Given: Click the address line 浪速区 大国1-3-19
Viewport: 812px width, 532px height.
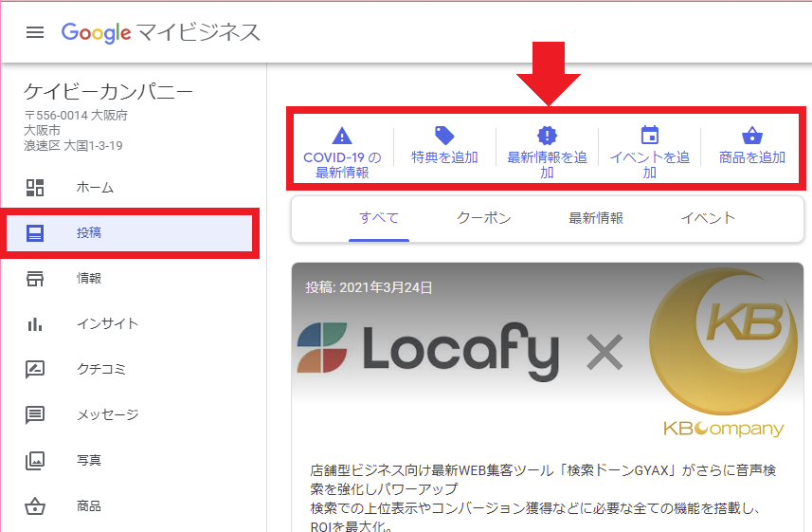Looking at the screenshot, I should (x=73, y=146).
